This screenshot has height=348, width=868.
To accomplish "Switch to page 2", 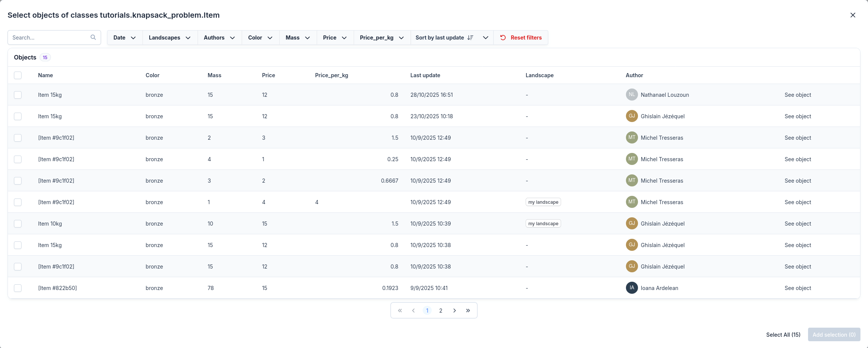I will [x=440, y=311].
